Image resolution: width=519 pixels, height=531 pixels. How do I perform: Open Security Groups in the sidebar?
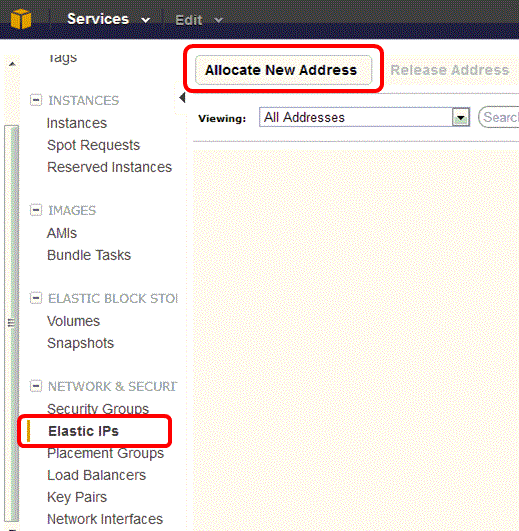[98, 409]
